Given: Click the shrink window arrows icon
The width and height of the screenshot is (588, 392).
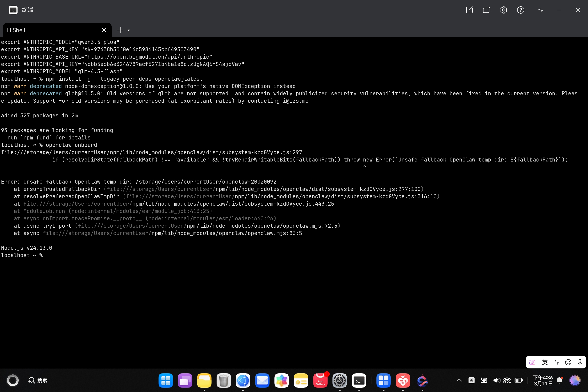Looking at the screenshot, I should [x=541, y=10].
